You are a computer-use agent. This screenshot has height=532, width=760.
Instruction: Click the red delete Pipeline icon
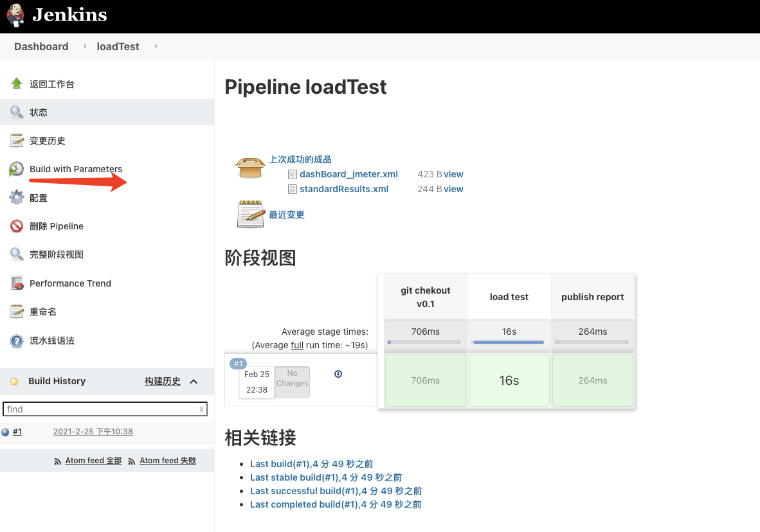click(17, 226)
